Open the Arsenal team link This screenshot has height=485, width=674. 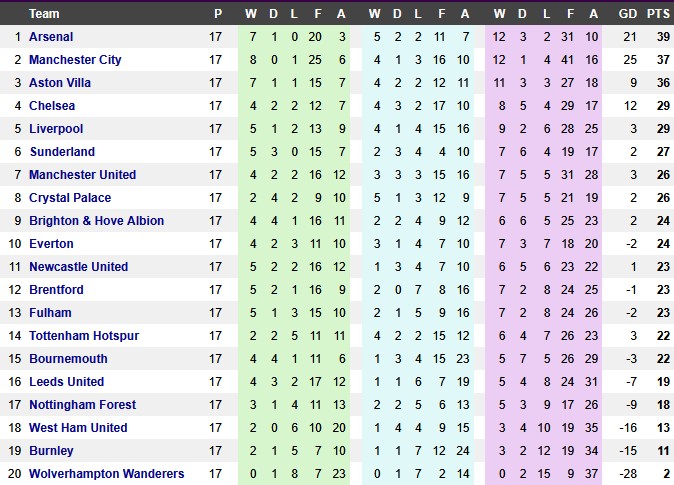(51, 37)
